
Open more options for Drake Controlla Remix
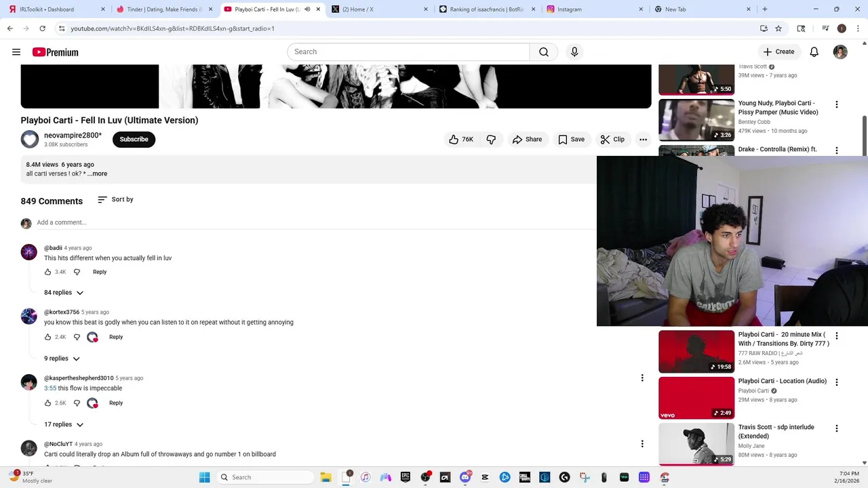pos(837,150)
